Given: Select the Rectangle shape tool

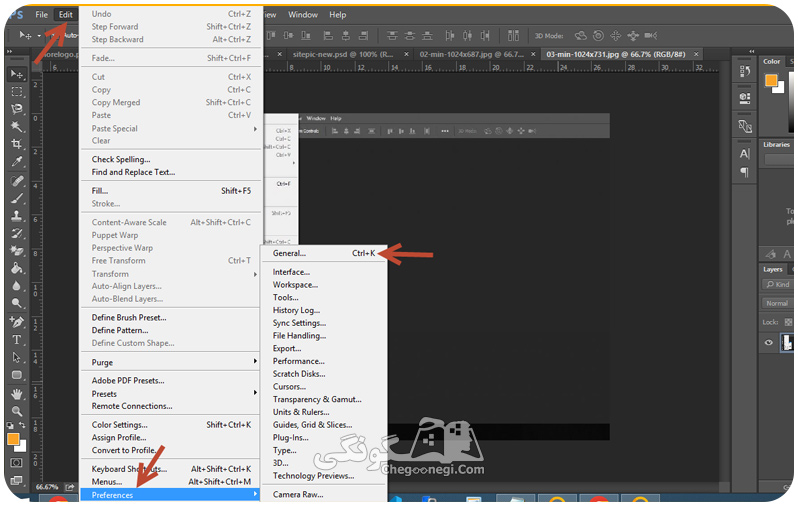Looking at the screenshot, I should (17, 375).
